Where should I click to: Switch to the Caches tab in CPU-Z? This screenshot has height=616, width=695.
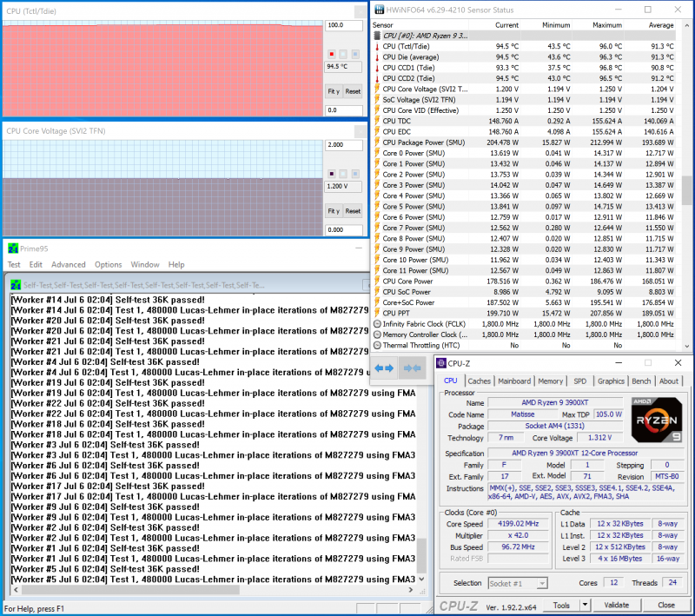[480, 381]
